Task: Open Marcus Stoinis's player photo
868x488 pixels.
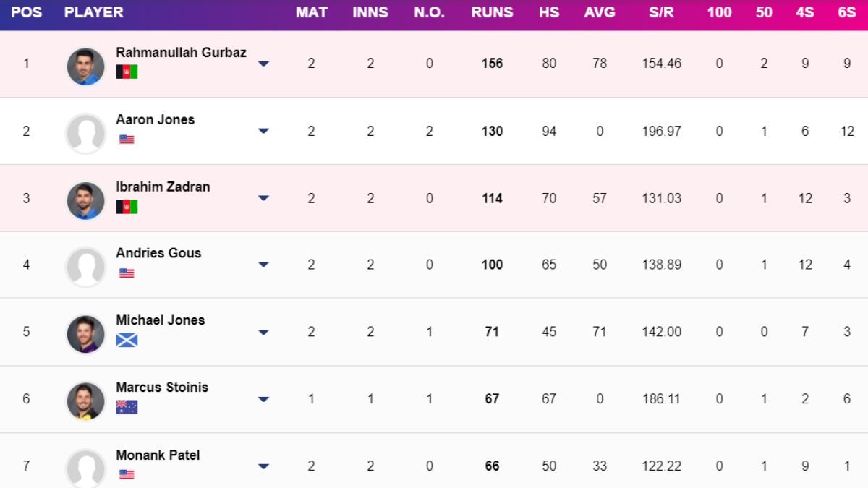Action: (86, 401)
